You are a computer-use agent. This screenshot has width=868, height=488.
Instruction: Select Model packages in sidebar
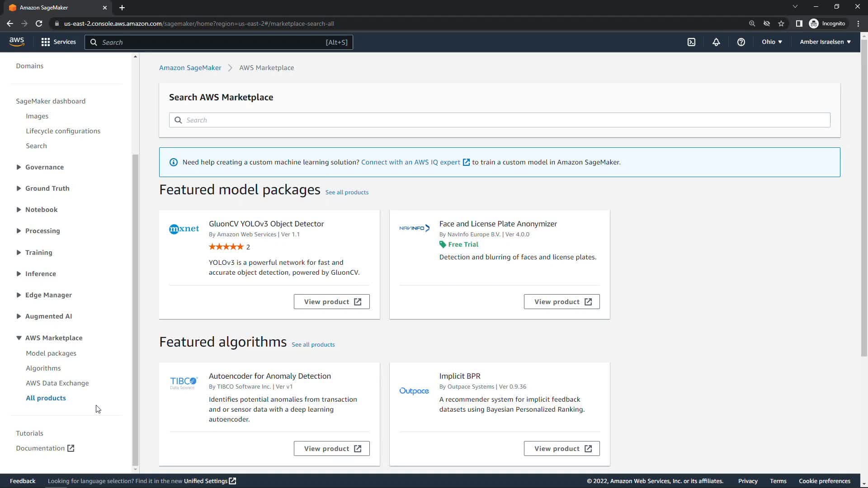[51, 353]
